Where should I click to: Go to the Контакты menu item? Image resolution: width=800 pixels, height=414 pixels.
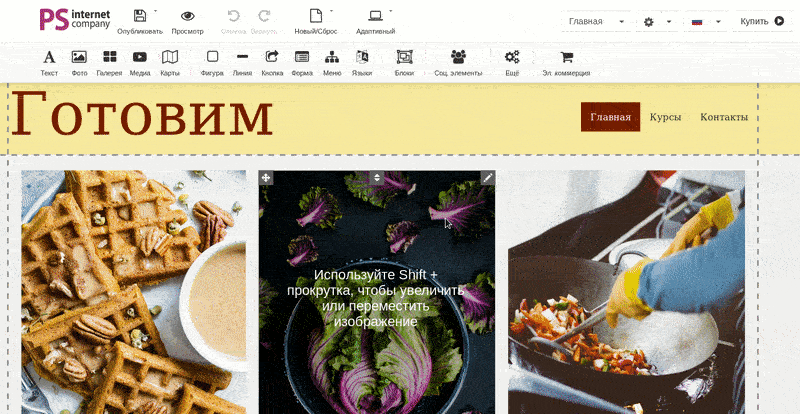(724, 117)
